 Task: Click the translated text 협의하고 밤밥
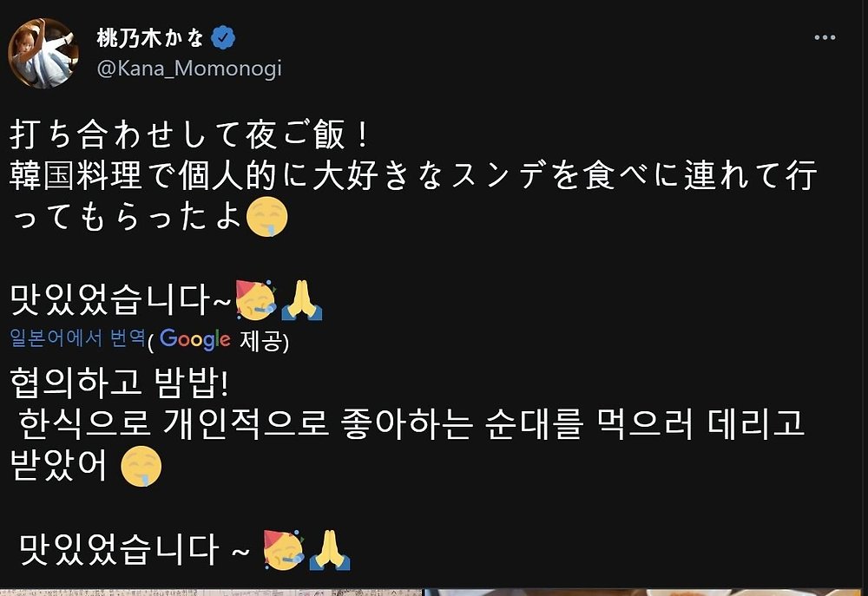point(120,383)
